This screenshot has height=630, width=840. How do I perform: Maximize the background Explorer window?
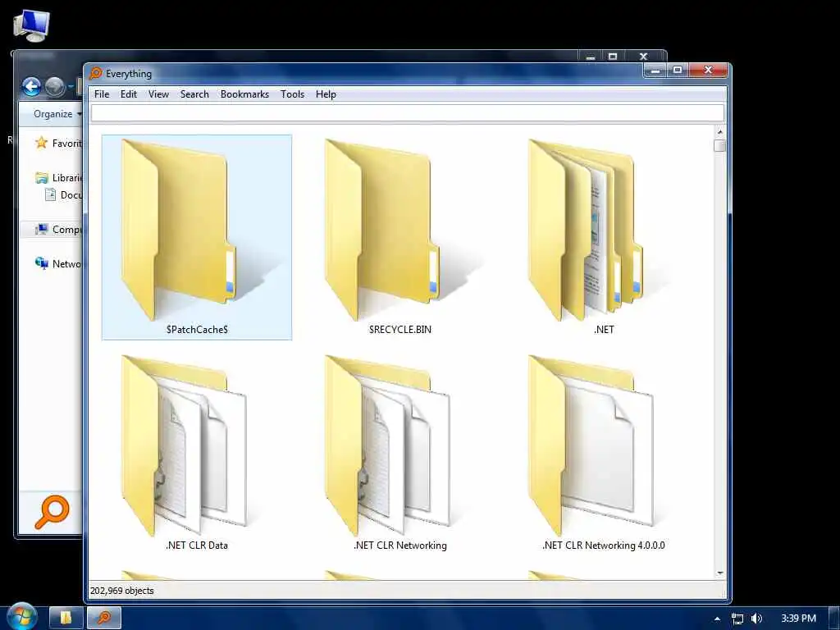(x=613, y=57)
